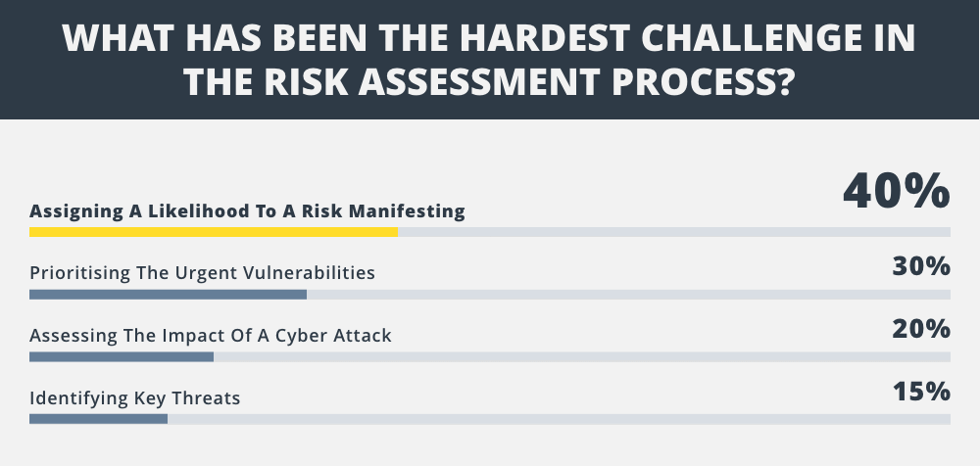Click the empty grey track of the 20% bar
This screenshot has width=980, height=466.
pyautogui.click(x=582, y=356)
